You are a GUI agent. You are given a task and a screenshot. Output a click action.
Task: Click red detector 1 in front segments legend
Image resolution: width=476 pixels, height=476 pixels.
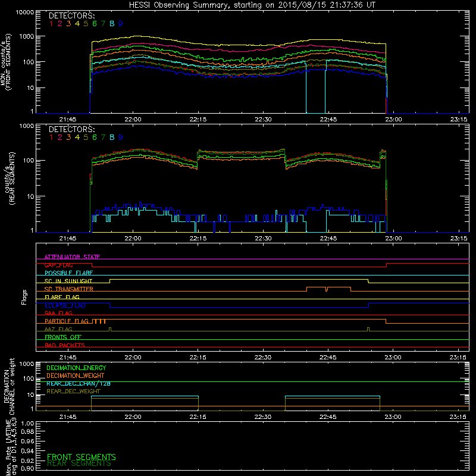(x=51, y=23)
